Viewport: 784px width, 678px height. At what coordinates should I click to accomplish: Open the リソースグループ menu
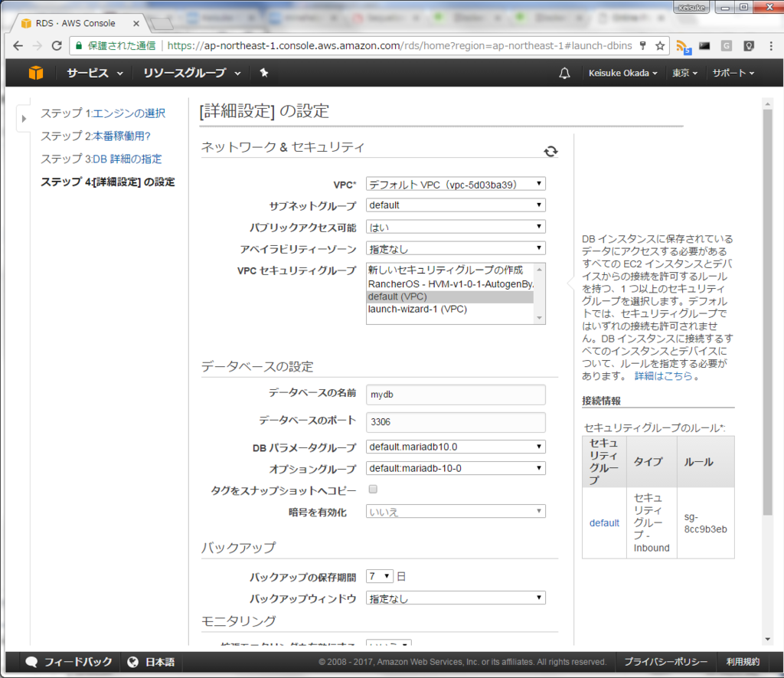[192, 73]
